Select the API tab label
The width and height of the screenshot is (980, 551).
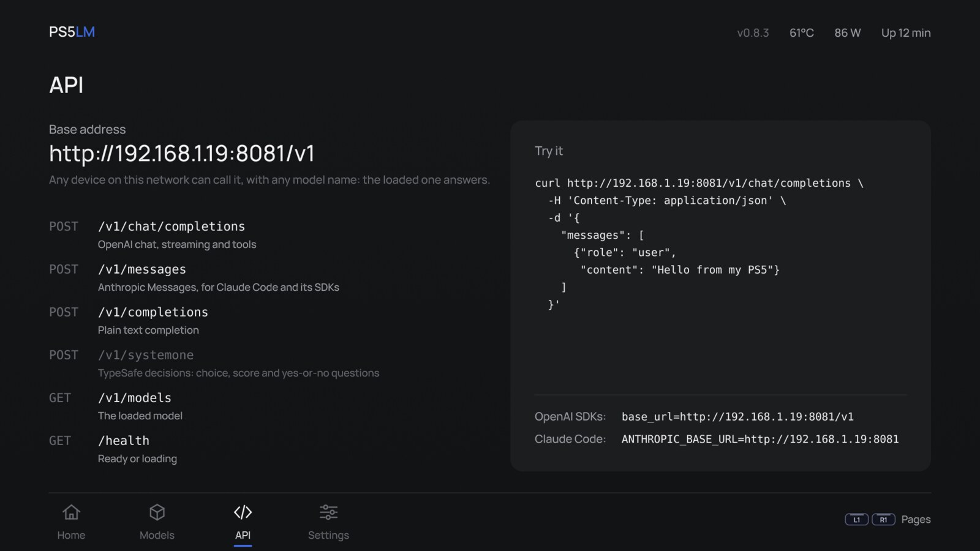click(243, 535)
